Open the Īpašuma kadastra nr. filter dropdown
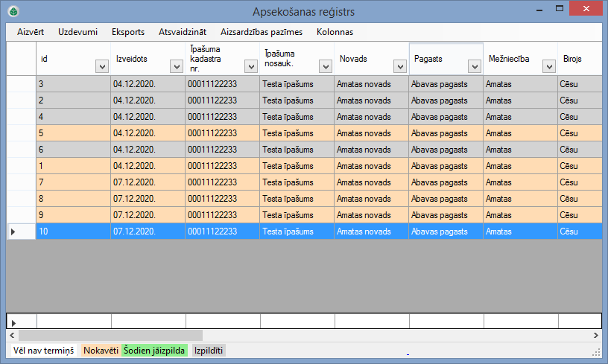Screen dimensions: 608x364 (x=251, y=66)
